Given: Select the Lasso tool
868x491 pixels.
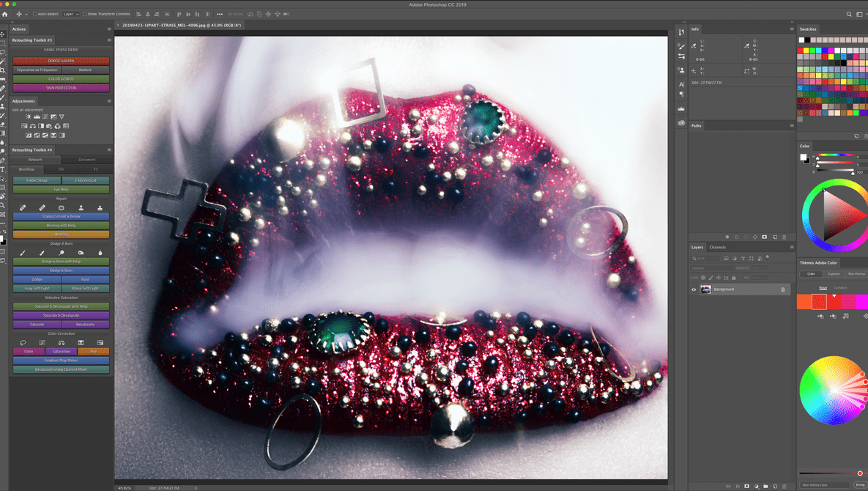Looking at the screenshot, I should click(x=3, y=52).
